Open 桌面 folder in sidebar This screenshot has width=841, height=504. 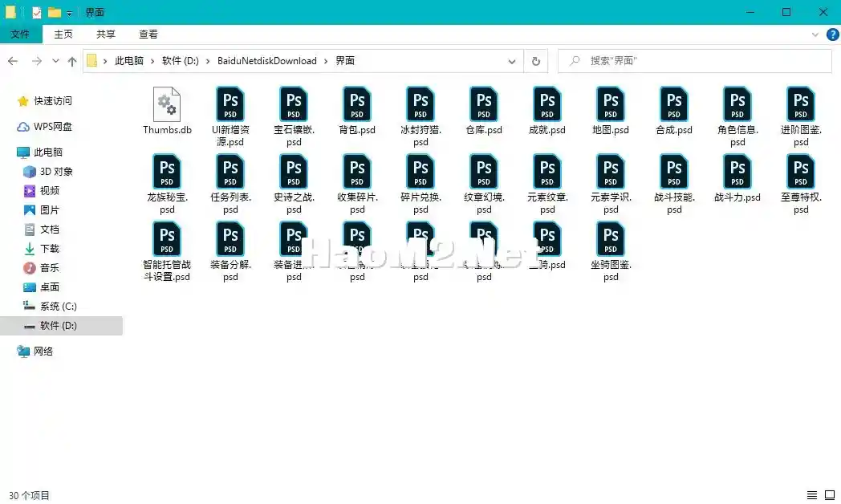[49, 287]
